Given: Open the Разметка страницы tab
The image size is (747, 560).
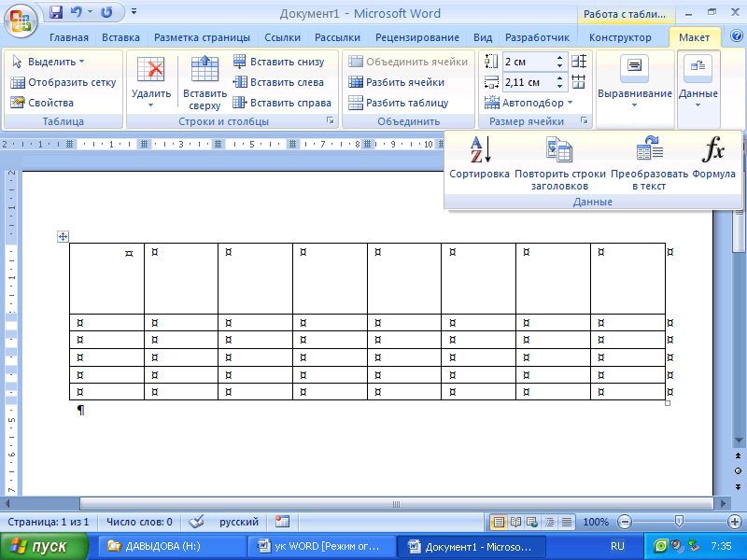Looking at the screenshot, I should pyautogui.click(x=202, y=37).
